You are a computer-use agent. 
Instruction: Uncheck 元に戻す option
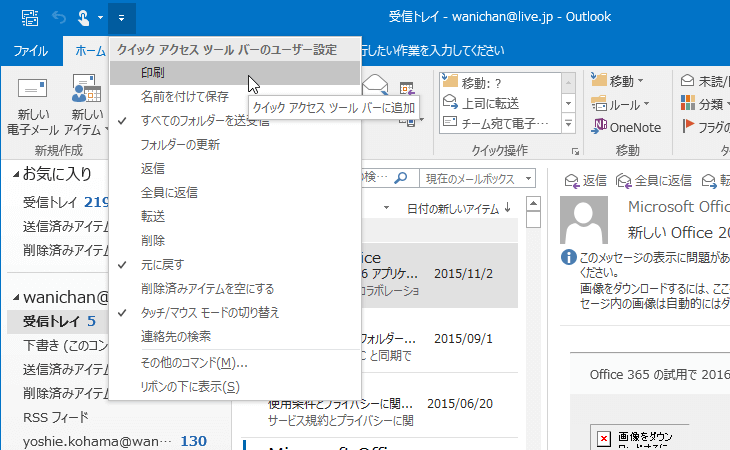click(235, 265)
